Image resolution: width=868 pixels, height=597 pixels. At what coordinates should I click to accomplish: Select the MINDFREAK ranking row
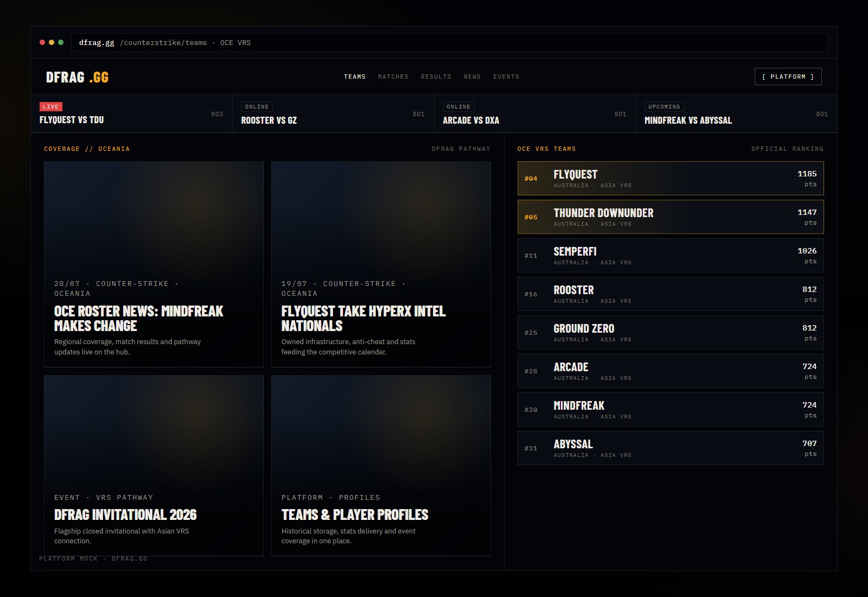(x=671, y=409)
